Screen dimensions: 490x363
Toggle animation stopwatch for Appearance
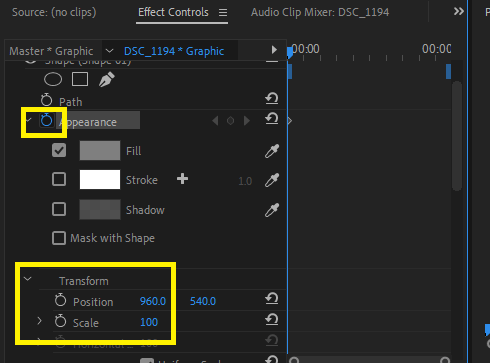[46, 120]
